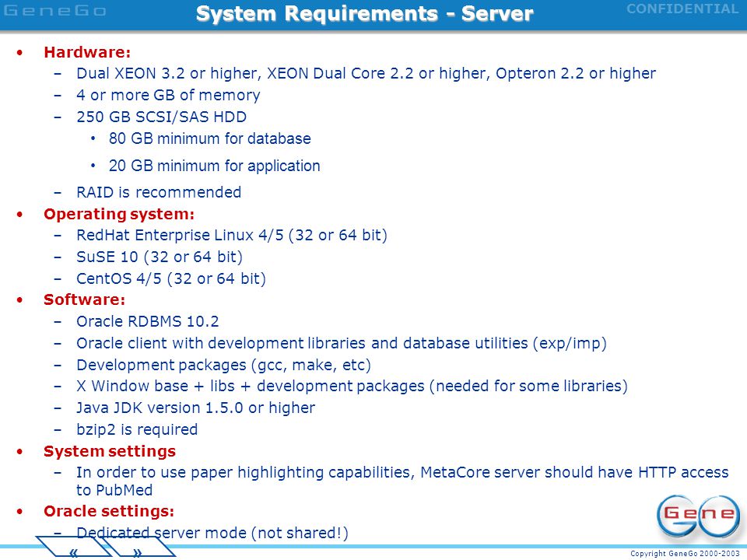The image size is (747, 560).
Task: Select 'RAID is recommended' line
Action: point(159,192)
